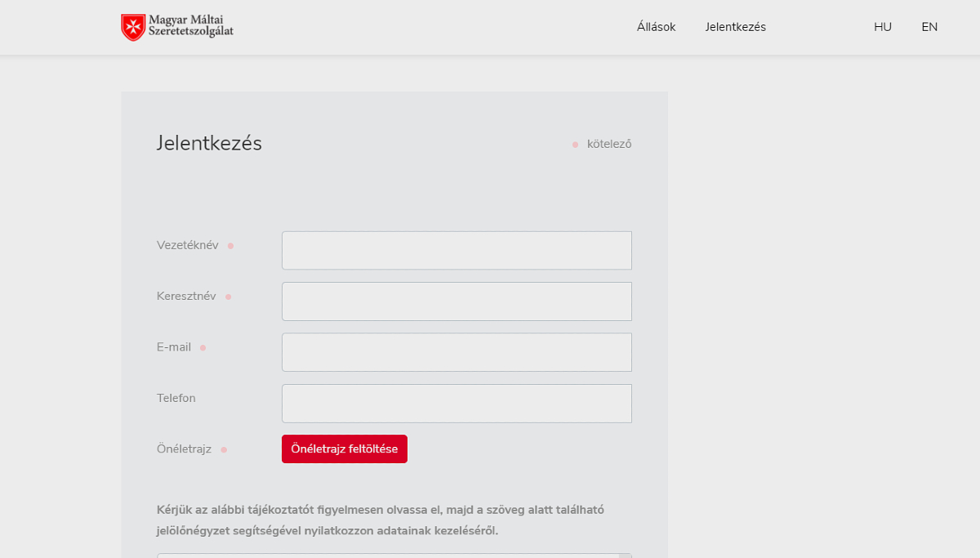Focus the Vezetéknév input field
The image size is (980, 558).
click(x=457, y=250)
